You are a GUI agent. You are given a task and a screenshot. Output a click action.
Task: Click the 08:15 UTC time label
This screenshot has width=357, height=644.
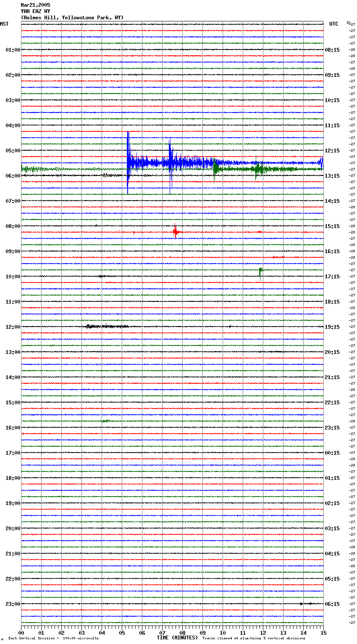click(332, 50)
